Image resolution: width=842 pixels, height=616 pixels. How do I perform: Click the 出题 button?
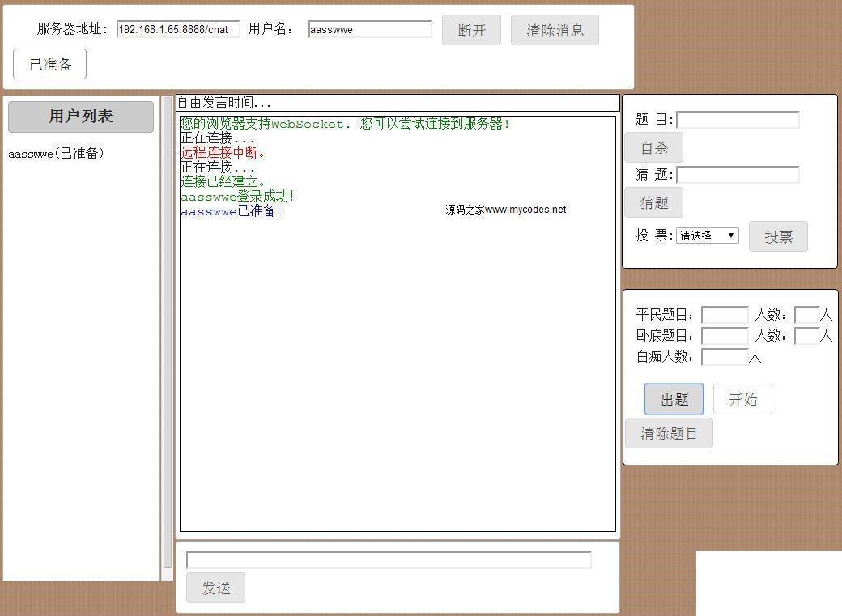pyautogui.click(x=674, y=399)
